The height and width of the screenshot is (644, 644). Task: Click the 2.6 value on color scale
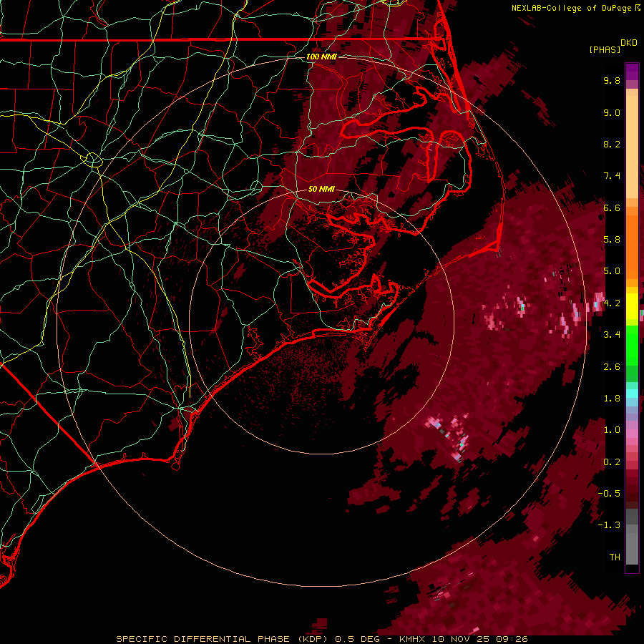(612, 367)
